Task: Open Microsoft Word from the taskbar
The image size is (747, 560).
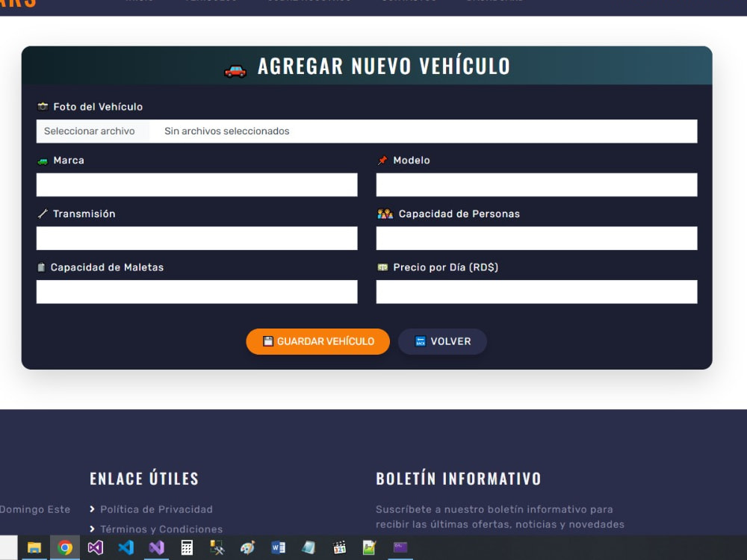Action: tap(278, 547)
